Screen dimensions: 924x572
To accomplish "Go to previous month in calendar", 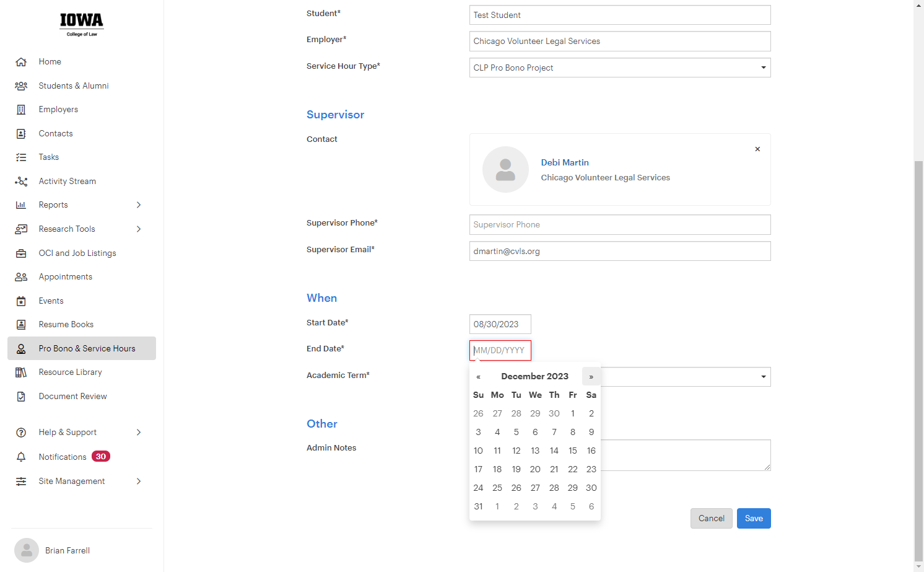I will [x=479, y=377].
